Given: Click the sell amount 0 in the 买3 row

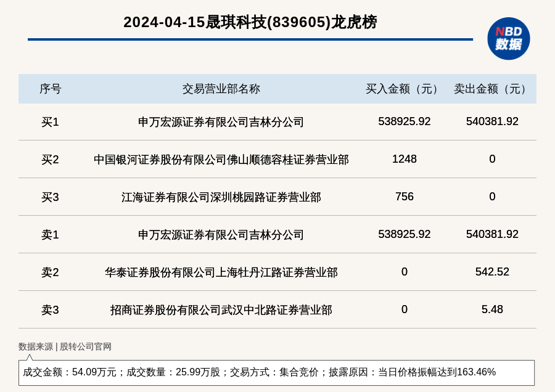Looking at the screenshot, I should (x=492, y=197).
